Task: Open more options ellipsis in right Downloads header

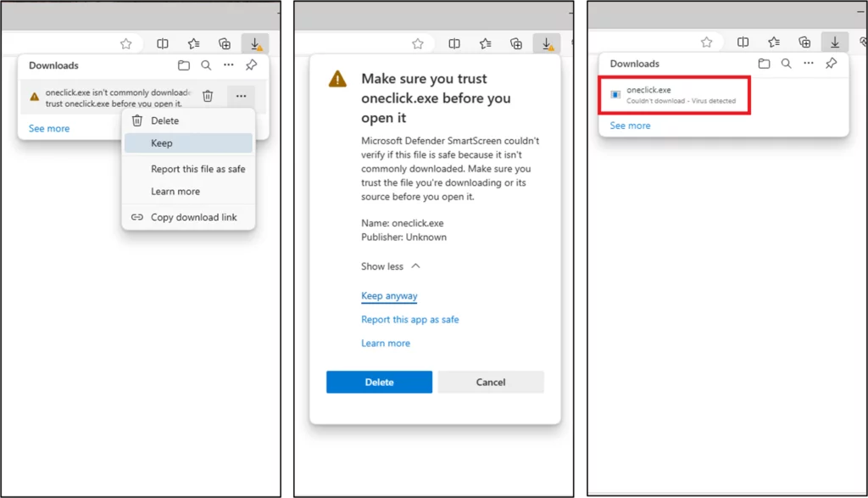Action: 809,64
